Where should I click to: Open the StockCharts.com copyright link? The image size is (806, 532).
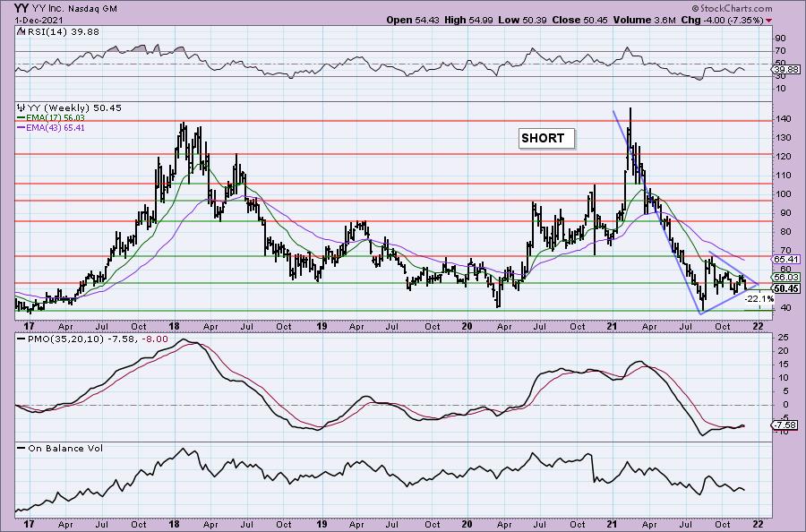732,8
